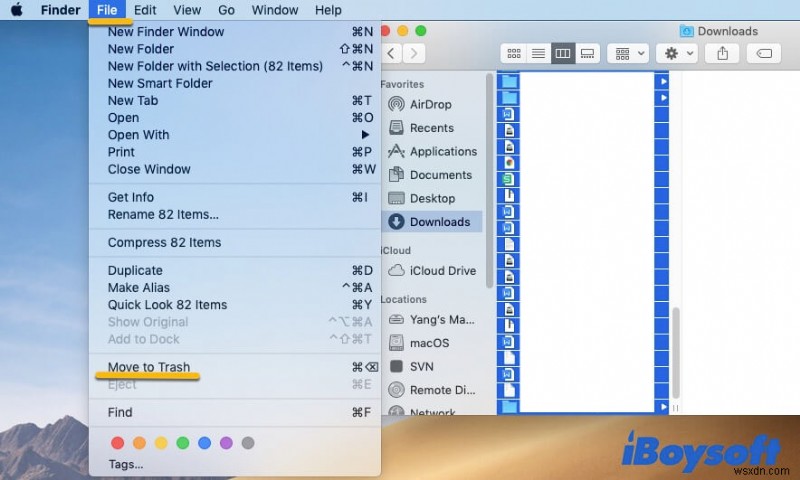Open iCloud Drive in the sidebar

click(432, 271)
